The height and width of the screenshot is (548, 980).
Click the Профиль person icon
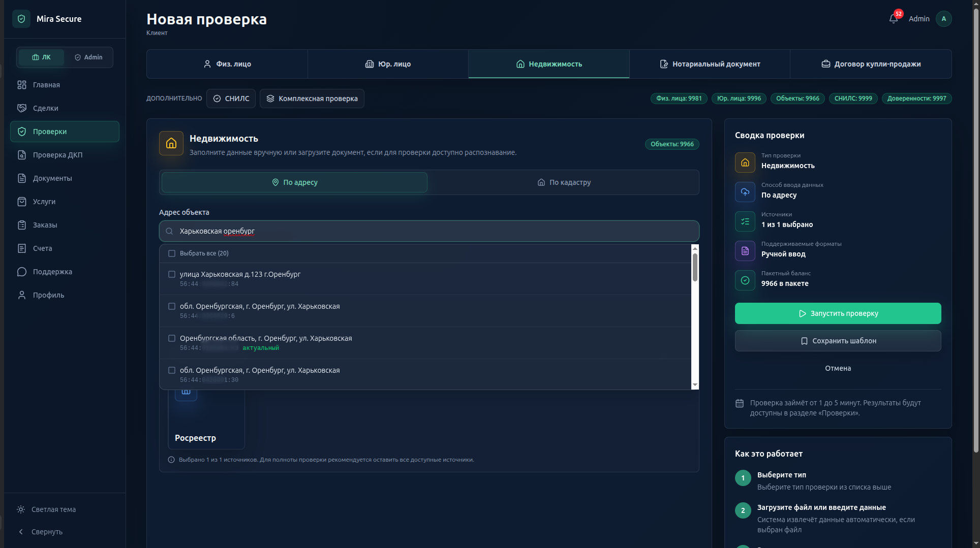[x=22, y=295]
